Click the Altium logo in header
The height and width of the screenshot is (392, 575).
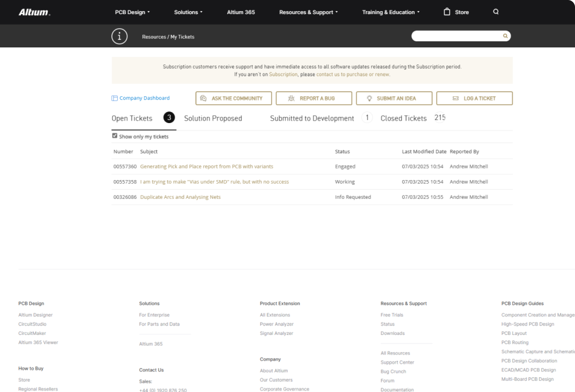click(x=34, y=12)
